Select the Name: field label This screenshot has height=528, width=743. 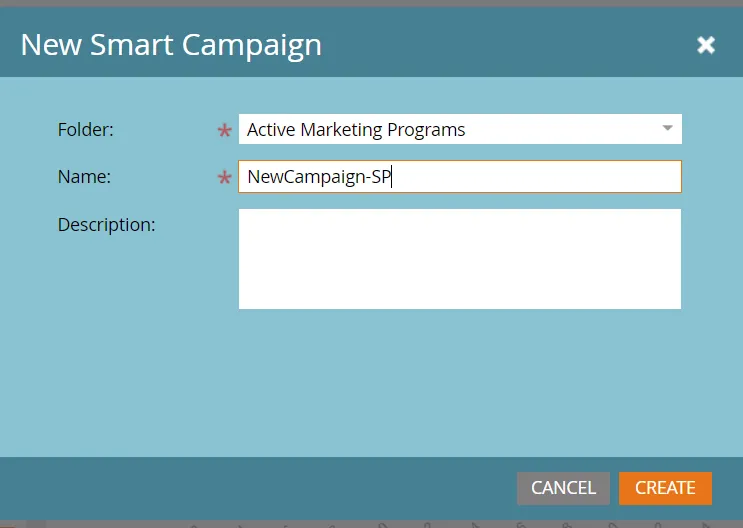pos(84,177)
